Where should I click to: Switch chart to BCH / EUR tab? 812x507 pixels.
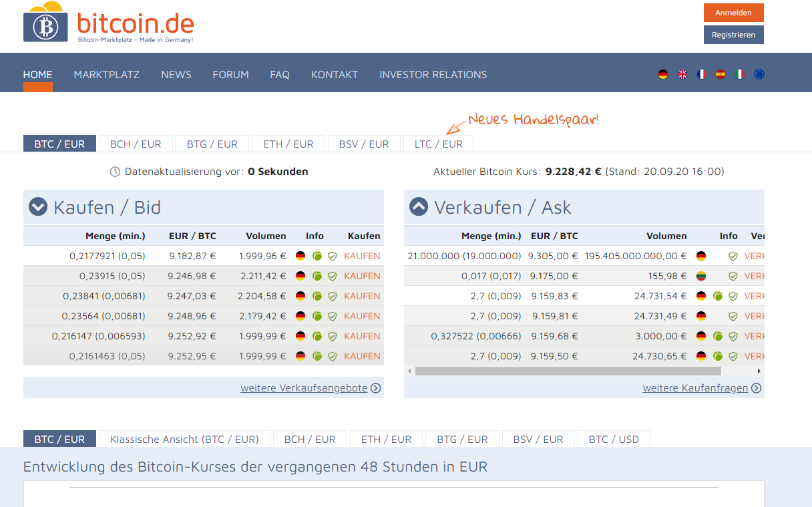pos(310,439)
